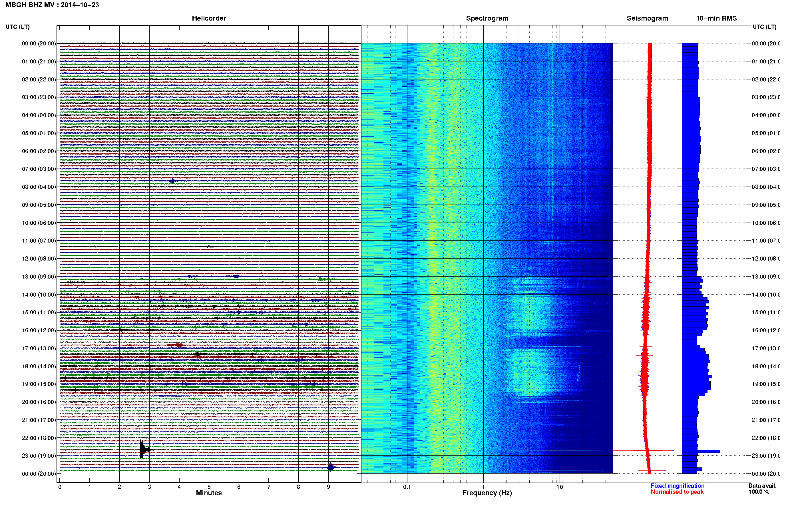Click the plot title 'MBGH BHZ MV : 2014-10-23'
Viewport: 812px width, 508px height.
pyautogui.click(x=52, y=5)
